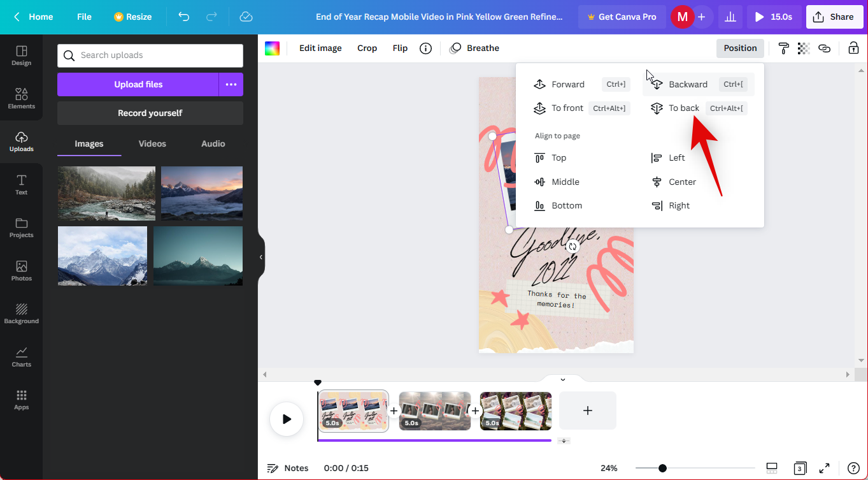Click the Share button
The width and height of the screenshot is (868, 480).
pyautogui.click(x=834, y=17)
